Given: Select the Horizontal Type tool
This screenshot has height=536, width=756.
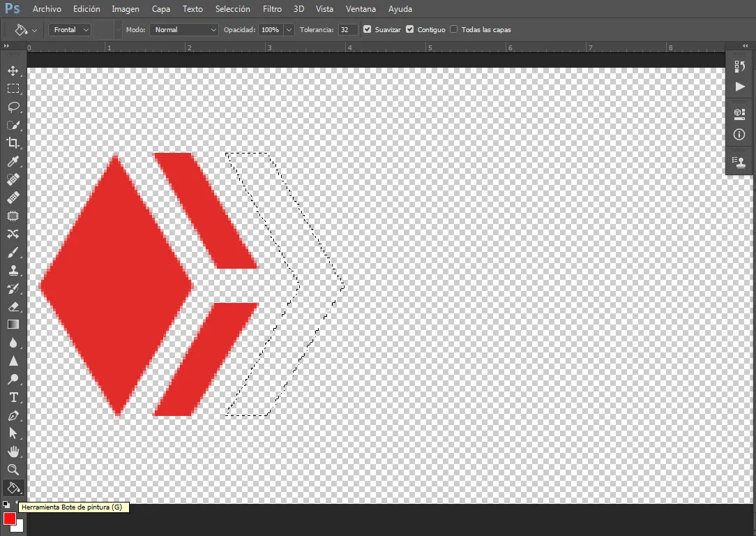Looking at the screenshot, I should 13,398.
